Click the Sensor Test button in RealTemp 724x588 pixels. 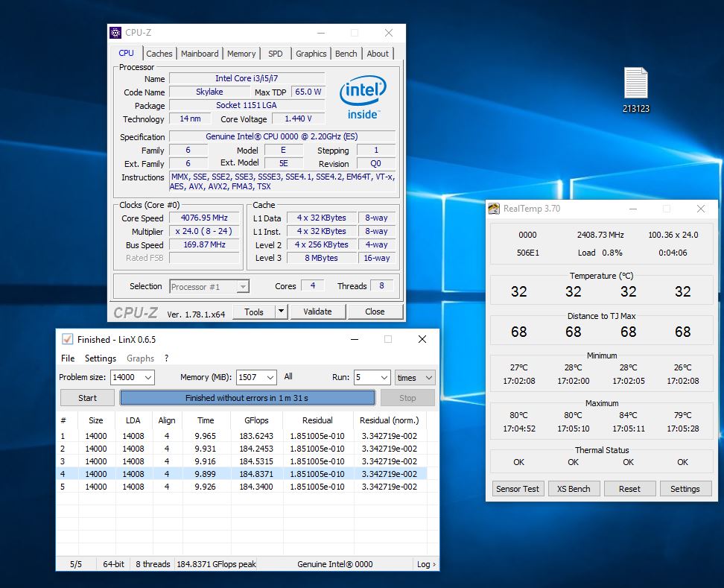518,489
